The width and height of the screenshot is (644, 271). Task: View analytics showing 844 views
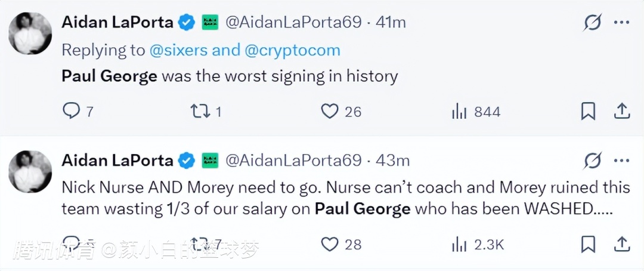pyautogui.click(x=459, y=111)
